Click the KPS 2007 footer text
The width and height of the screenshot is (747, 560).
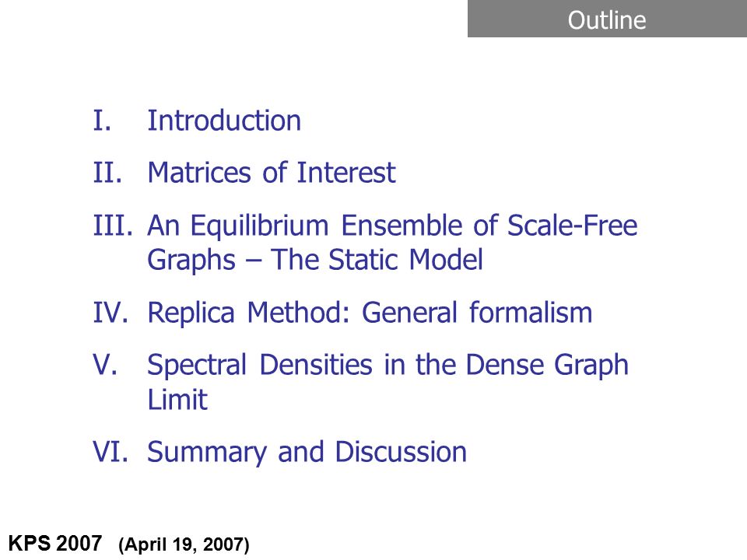click(x=55, y=544)
